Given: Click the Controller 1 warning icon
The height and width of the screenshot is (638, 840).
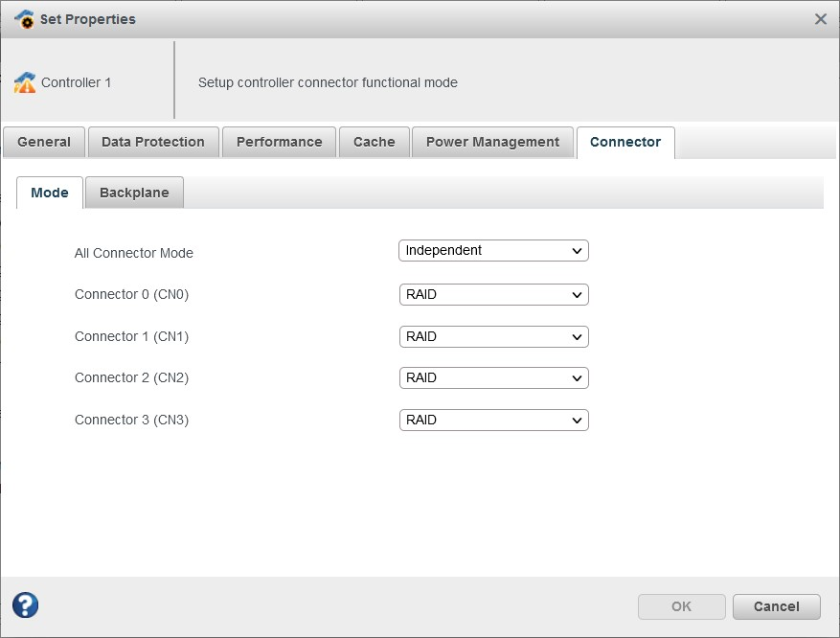Looking at the screenshot, I should (x=24, y=83).
